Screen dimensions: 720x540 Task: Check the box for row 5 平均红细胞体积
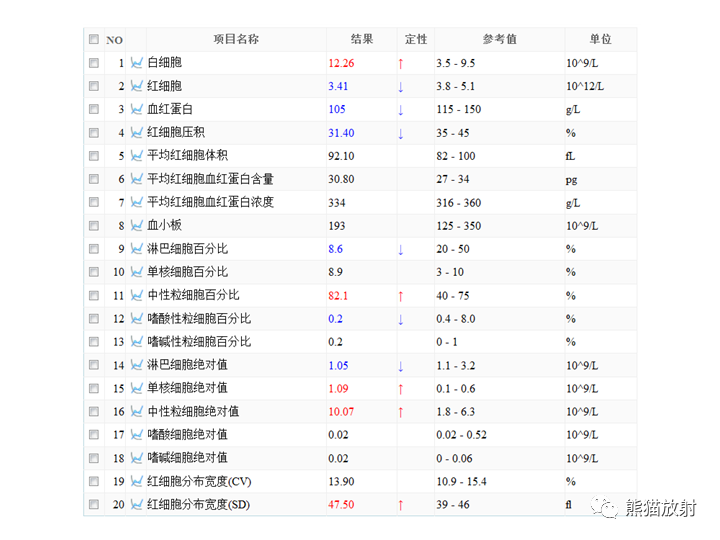click(x=94, y=156)
